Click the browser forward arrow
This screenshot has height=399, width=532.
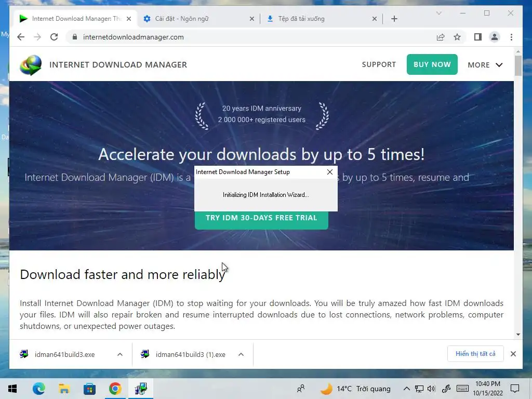coord(37,37)
